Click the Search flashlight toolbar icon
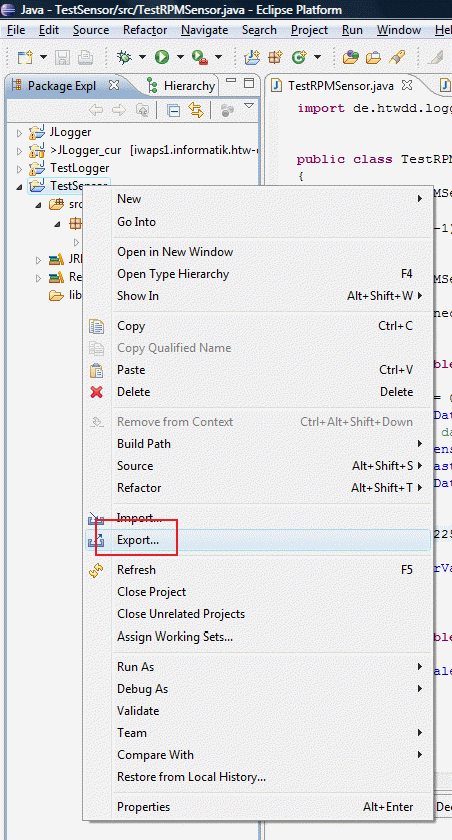This screenshot has width=452, height=840. point(397,56)
